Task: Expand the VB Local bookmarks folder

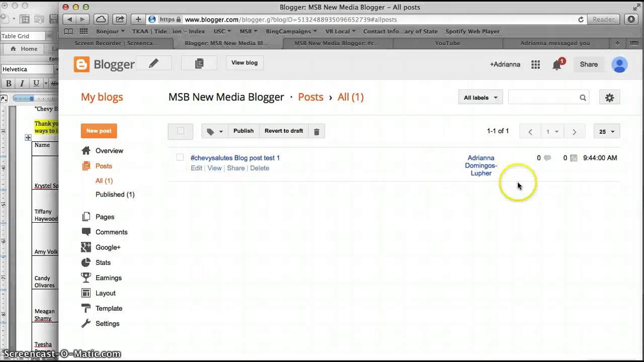Action: click(x=340, y=31)
